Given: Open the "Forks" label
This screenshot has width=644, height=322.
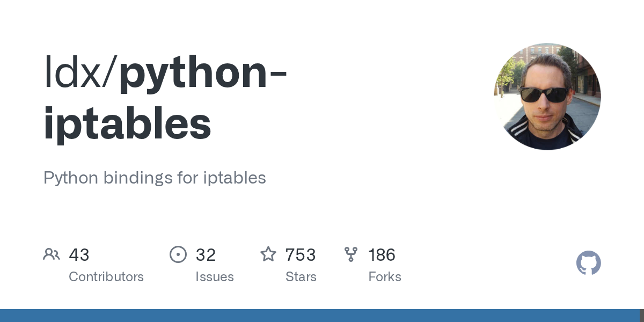Looking at the screenshot, I should pyautogui.click(x=385, y=277).
